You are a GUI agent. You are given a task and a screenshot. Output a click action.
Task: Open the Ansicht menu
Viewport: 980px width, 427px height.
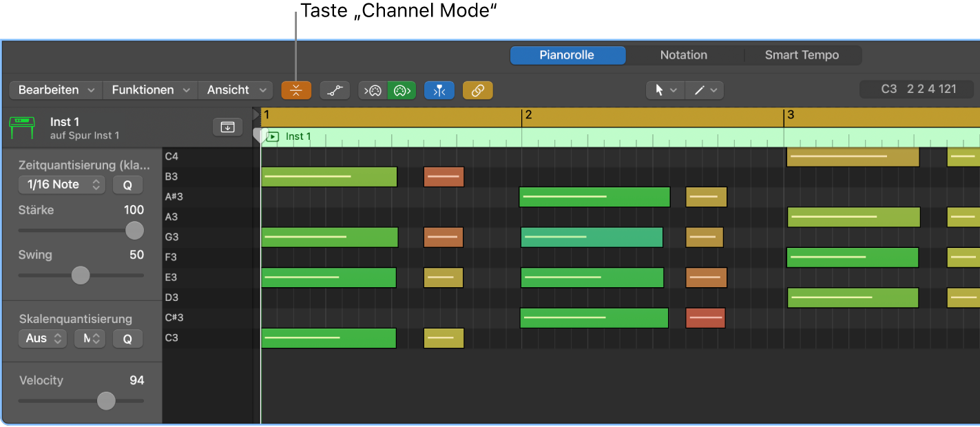[236, 90]
